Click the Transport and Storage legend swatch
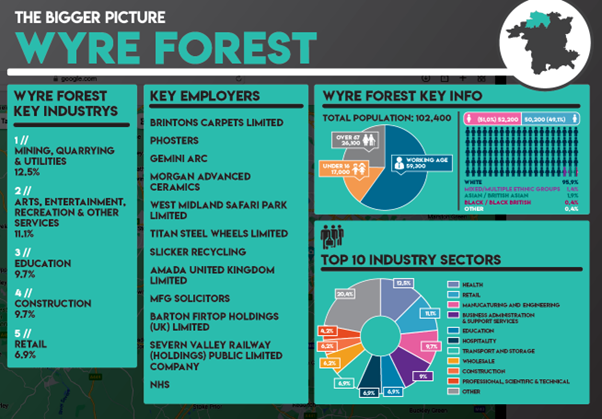This screenshot has width=602, height=419. [453, 351]
